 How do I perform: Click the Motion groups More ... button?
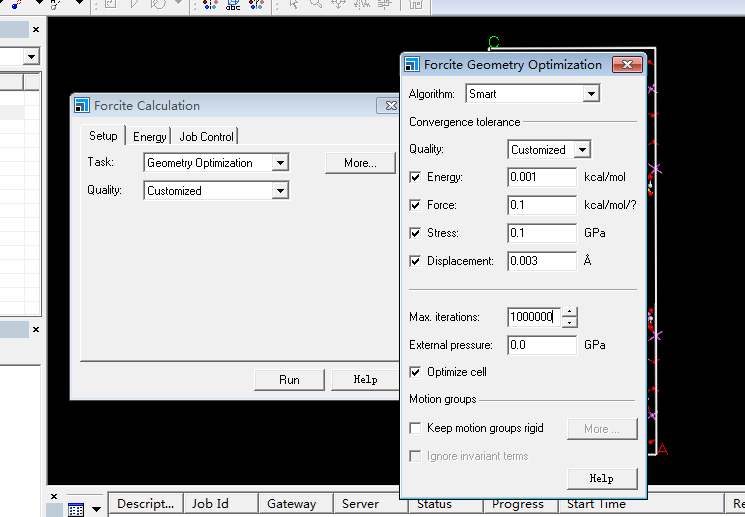[602, 429]
